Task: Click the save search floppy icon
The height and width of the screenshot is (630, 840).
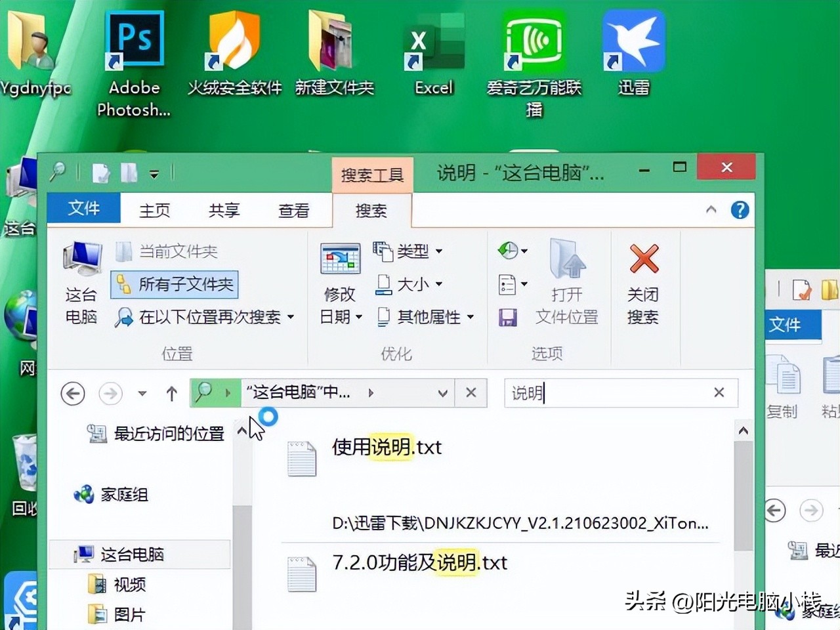Action: (507, 318)
